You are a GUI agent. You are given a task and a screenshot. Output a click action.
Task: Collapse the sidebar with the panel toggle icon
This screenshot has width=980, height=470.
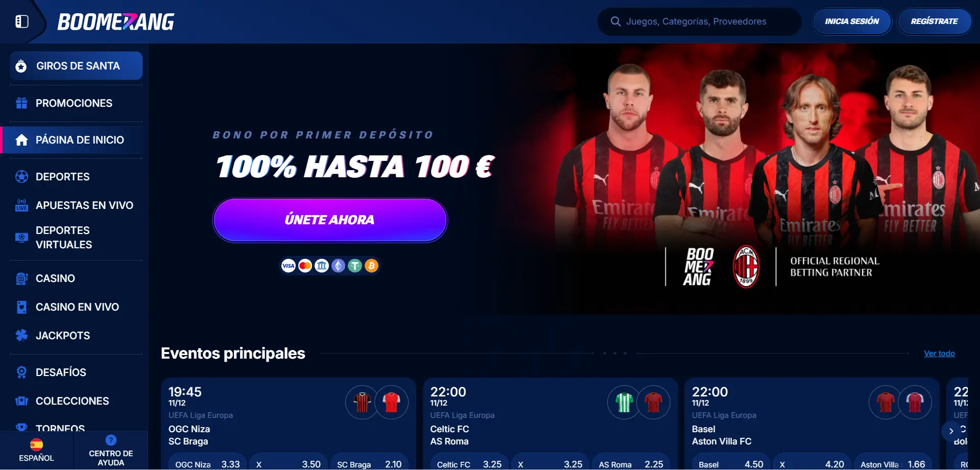[22, 21]
